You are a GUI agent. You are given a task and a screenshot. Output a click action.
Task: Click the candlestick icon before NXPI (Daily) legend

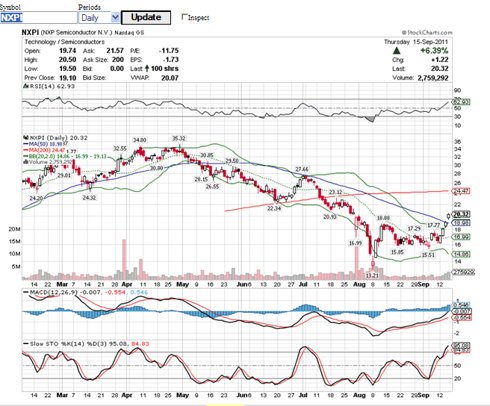coord(26,137)
